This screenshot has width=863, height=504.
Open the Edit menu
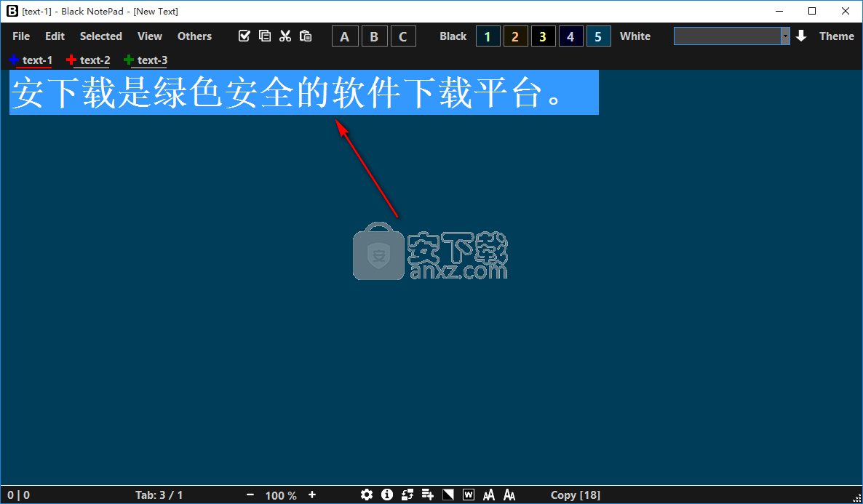(55, 36)
